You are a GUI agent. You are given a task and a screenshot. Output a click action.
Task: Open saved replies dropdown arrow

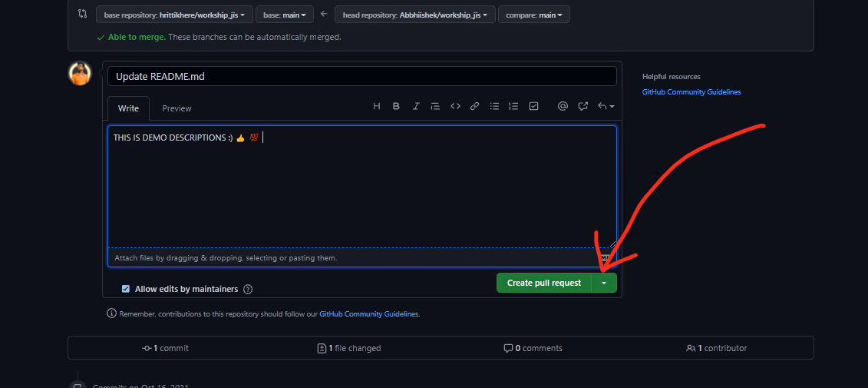(606, 107)
